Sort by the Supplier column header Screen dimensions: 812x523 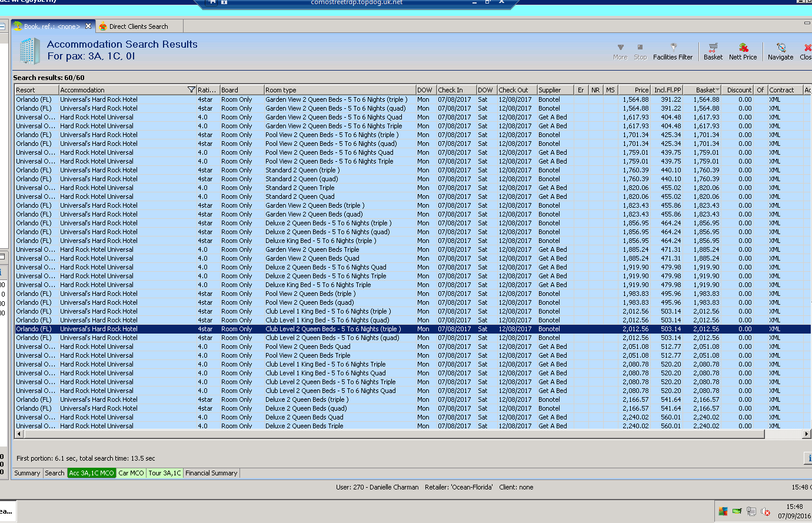coord(555,90)
